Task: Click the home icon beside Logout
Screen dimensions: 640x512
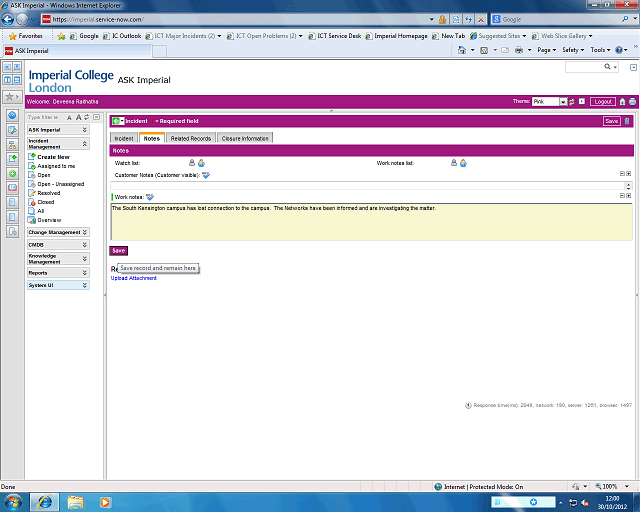Action: coord(622,102)
